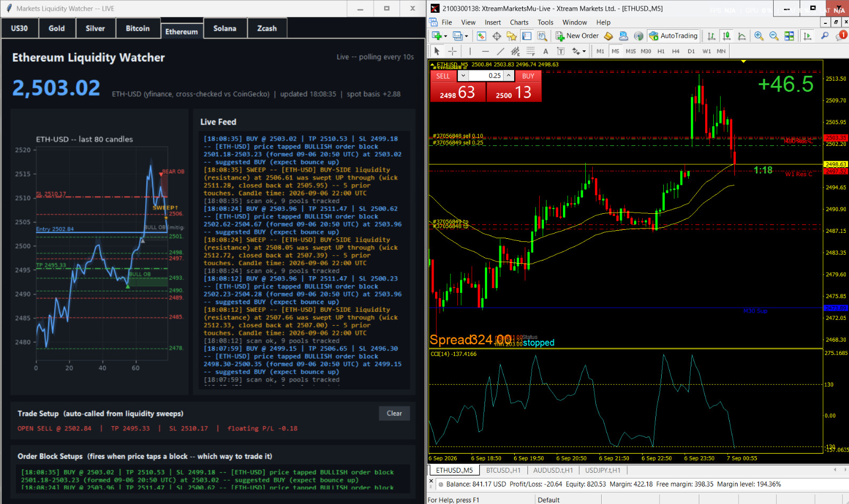This screenshot has height=504, width=849.
Task: Switch chart to line chart type
Action: click(742, 36)
